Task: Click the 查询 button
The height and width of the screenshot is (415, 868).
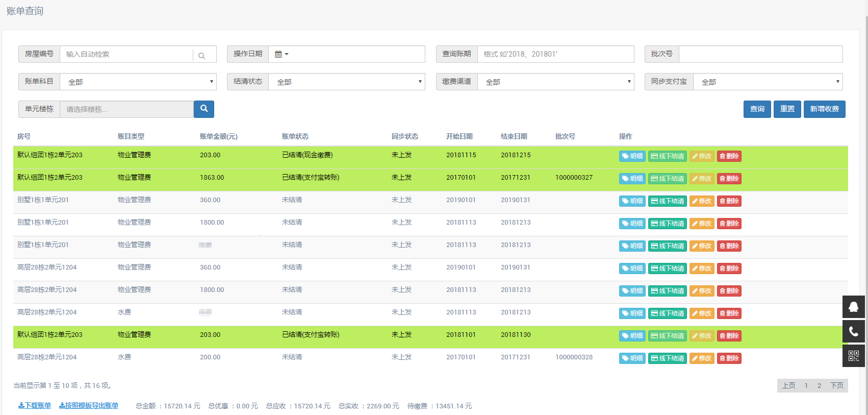Action: 757,109
